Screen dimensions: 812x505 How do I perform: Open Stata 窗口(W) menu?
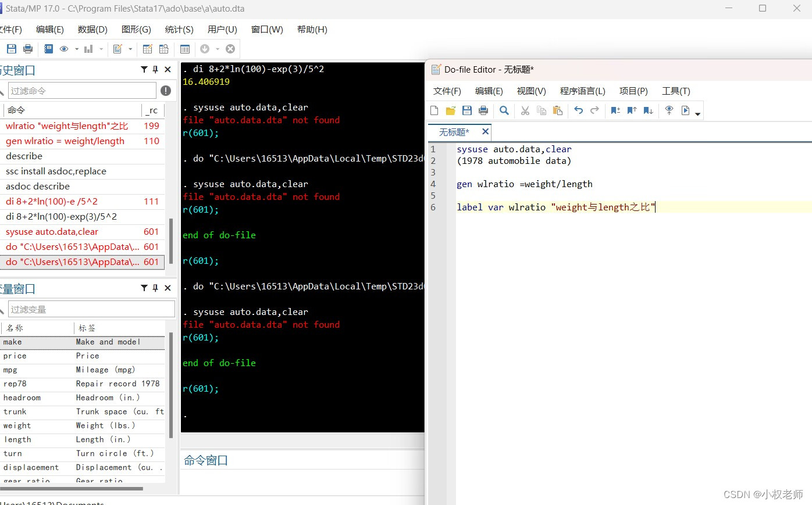pyautogui.click(x=267, y=30)
